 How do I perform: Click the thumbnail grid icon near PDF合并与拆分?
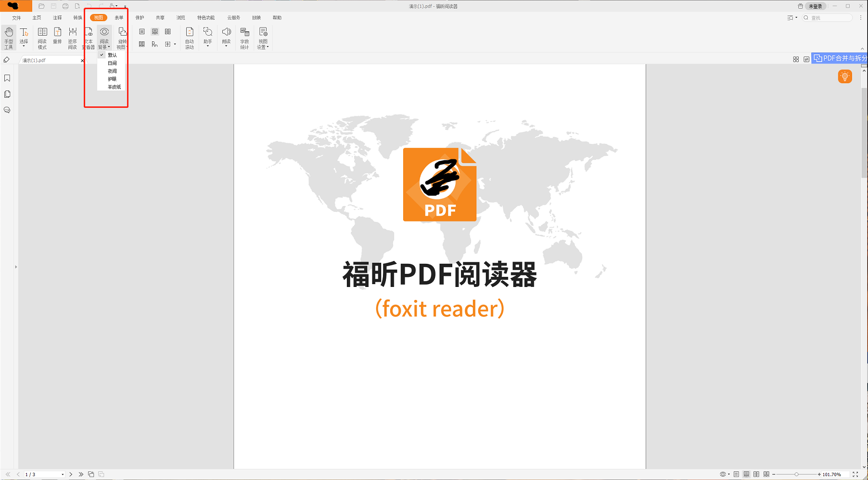pos(796,59)
